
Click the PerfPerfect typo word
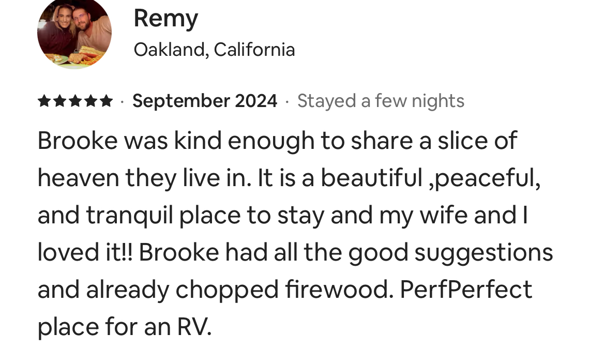pyautogui.click(x=466, y=290)
